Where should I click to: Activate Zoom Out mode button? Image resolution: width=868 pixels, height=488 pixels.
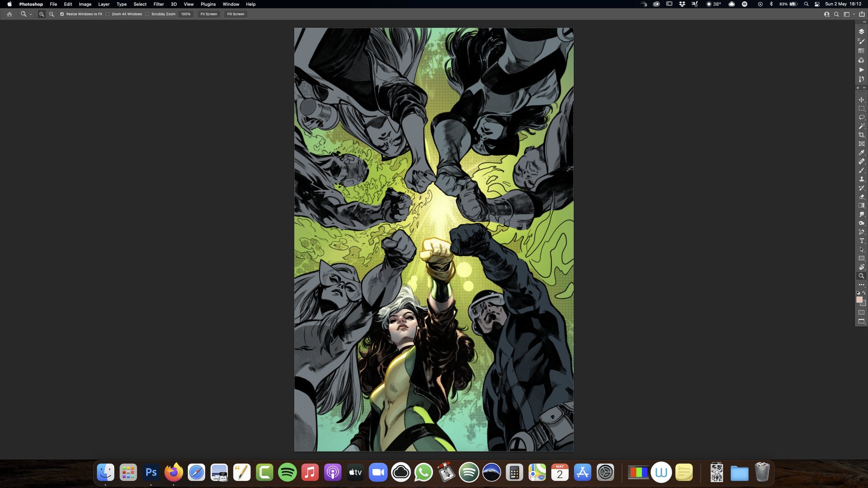click(x=52, y=14)
